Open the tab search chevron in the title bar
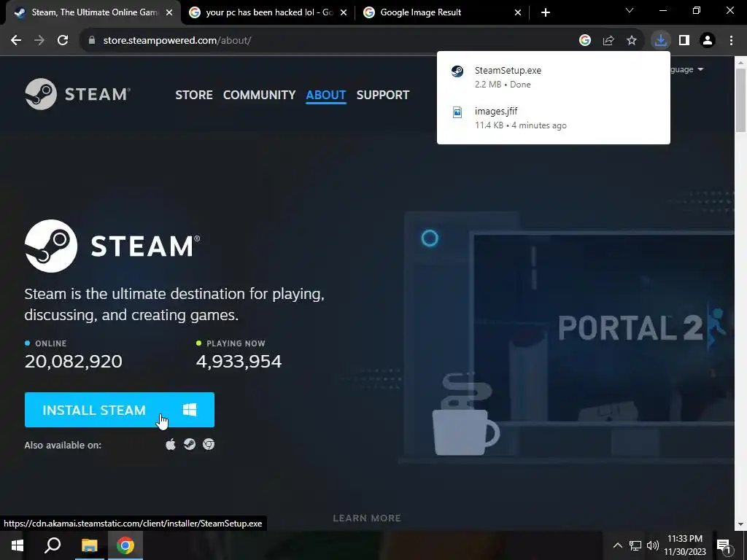Image resolution: width=747 pixels, height=560 pixels. pos(630,10)
